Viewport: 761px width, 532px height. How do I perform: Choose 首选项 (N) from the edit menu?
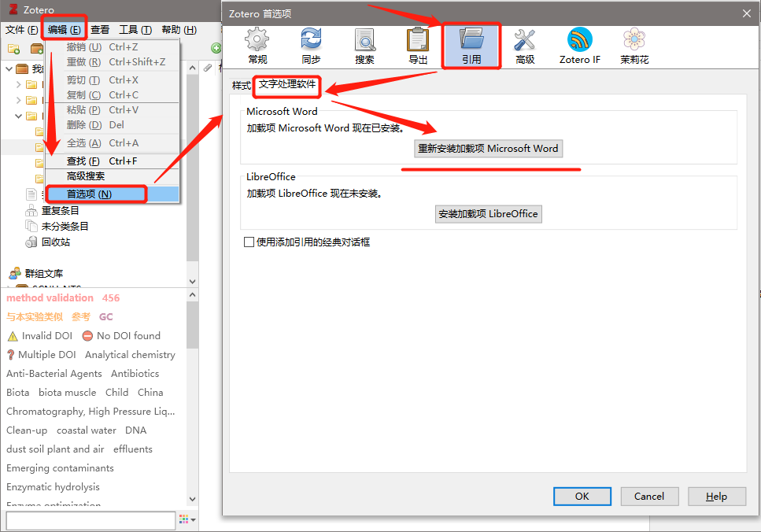pyautogui.click(x=113, y=194)
